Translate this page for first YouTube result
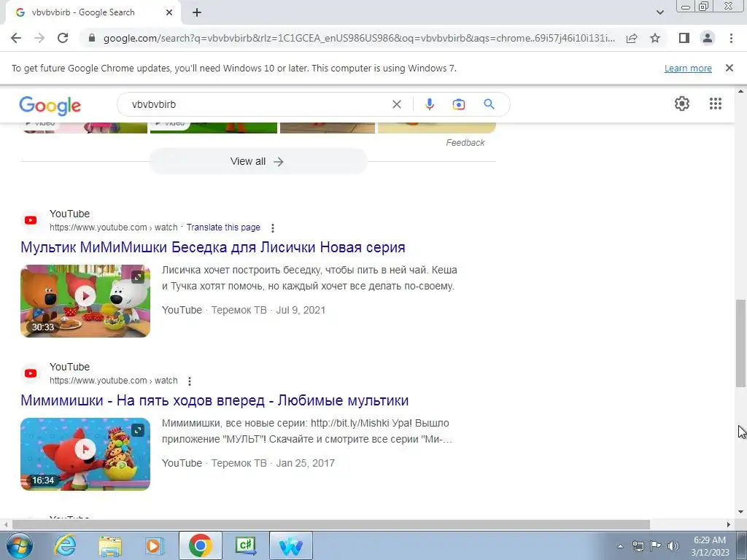 point(223,227)
